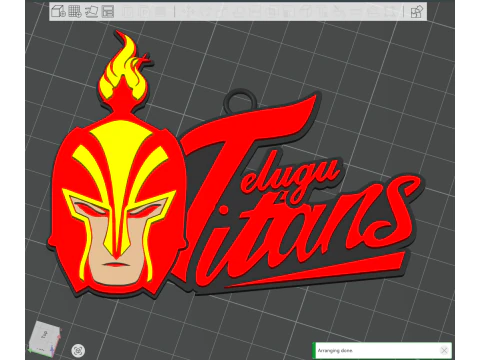Click the Top face of view cube
Image resolution: width=480 pixels, height=360 pixels.
click(x=43, y=334)
